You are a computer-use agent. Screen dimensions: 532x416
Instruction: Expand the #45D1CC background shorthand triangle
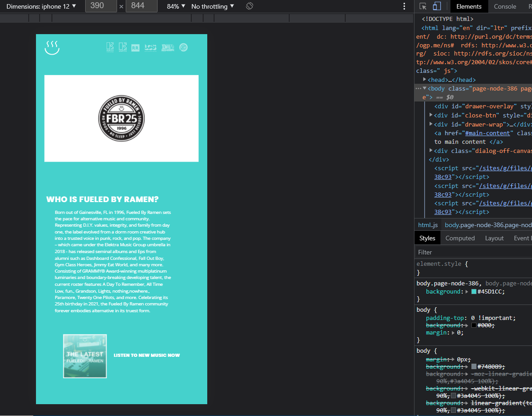467,292
